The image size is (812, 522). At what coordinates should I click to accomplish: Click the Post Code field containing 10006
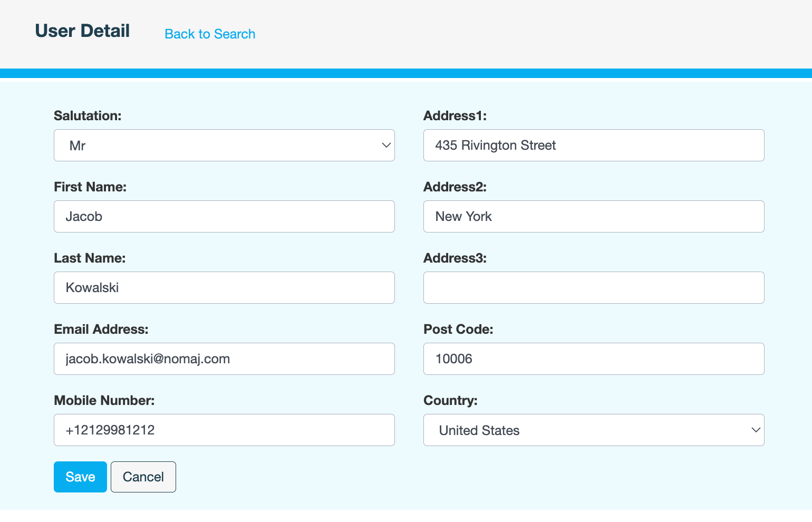pos(594,359)
